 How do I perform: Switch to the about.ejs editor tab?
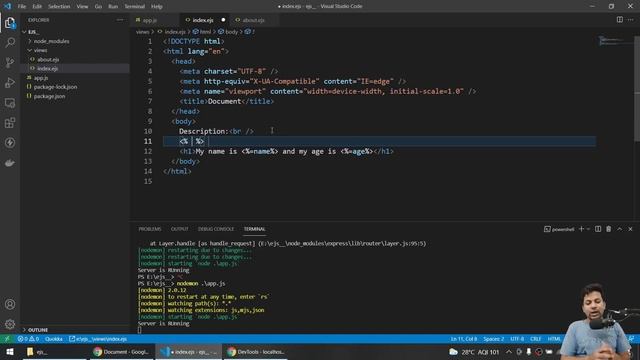pyautogui.click(x=253, y=20)
